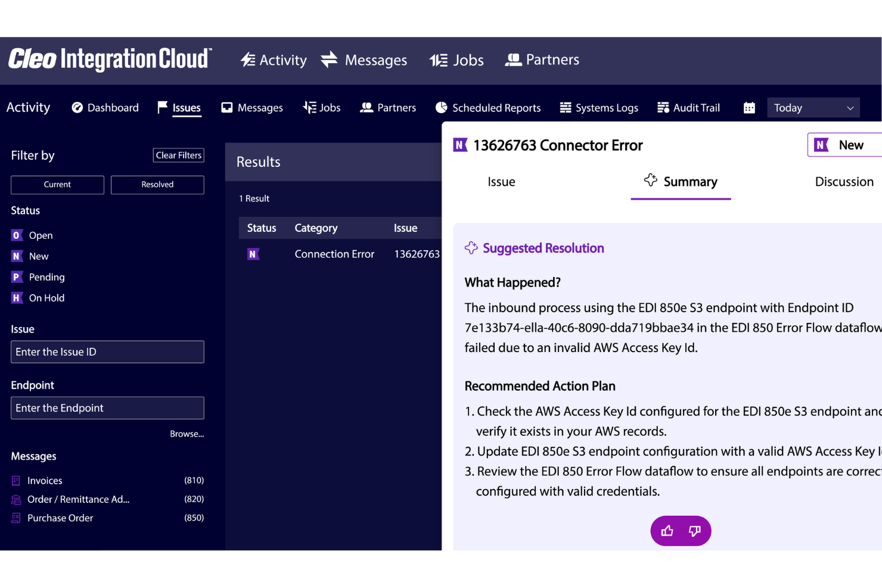Switch to the Issue tab

point(501,182)
